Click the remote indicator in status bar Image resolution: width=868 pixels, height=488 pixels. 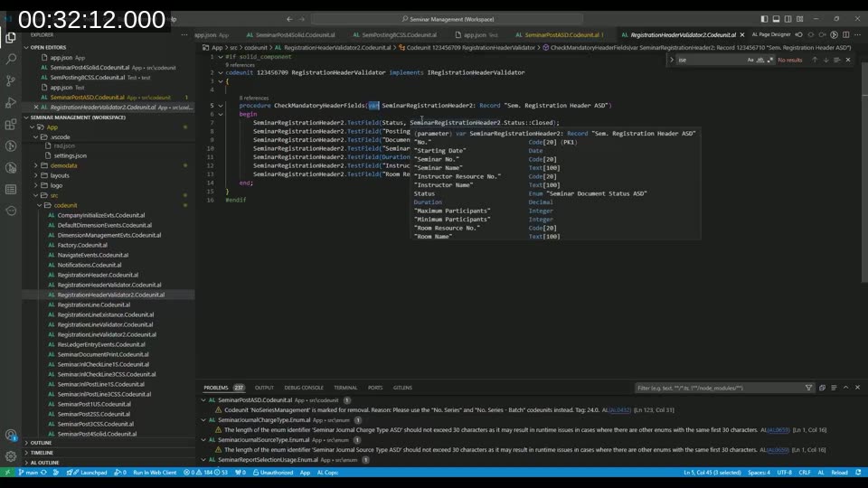pyautogui.click(x=7, y=473)
